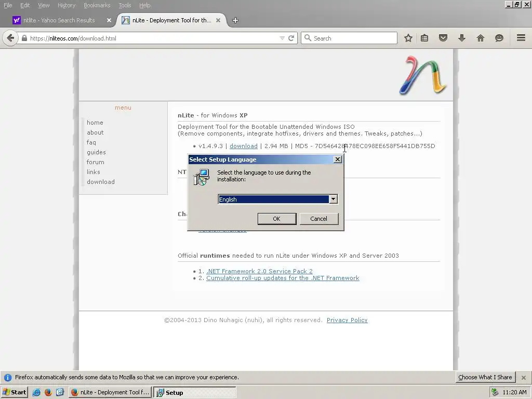The image size is (532, 399).
Task: Launch Internet Explorer from quick launch
Action: (x=36, y=392)
